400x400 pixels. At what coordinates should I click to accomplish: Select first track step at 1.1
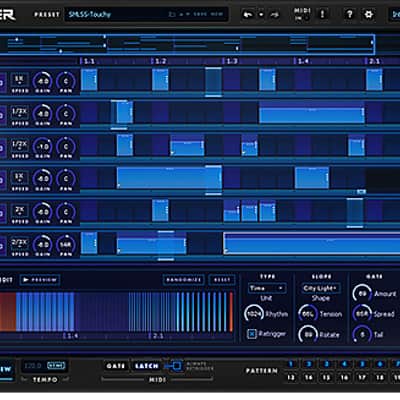pos(89,80)
